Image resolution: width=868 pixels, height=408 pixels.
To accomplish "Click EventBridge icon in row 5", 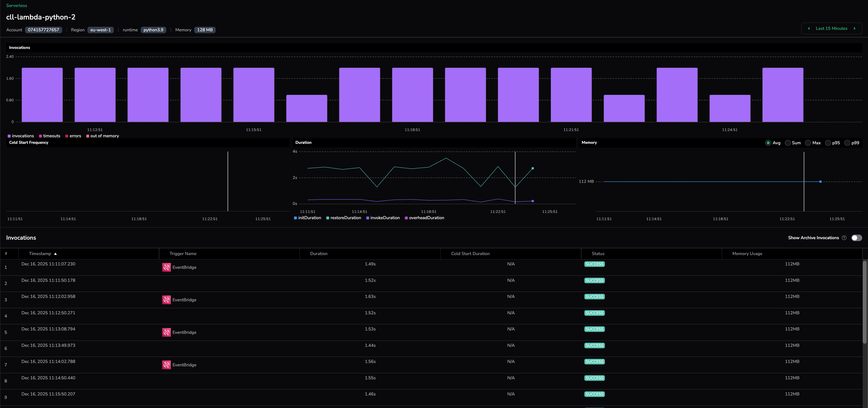I will [167, 333].
